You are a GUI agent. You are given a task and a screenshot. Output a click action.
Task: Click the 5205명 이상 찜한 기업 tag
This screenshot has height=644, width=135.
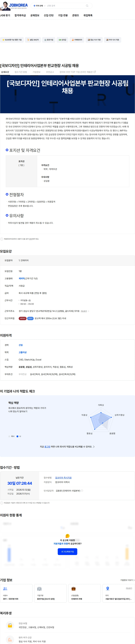pos(12,40)
